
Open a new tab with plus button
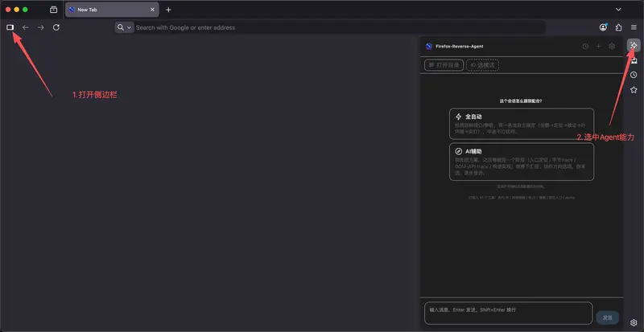click(168, 10)
